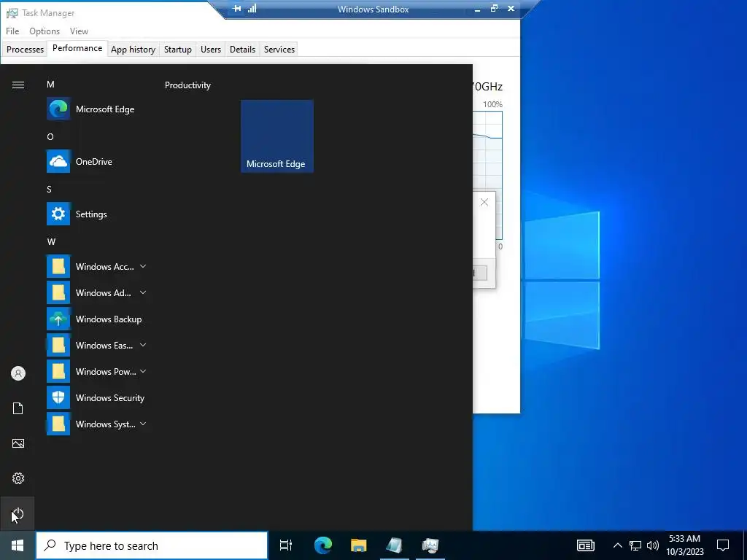Click in the taskbar search box
This screenshot has width=747, height=560.
pos(152,545)
